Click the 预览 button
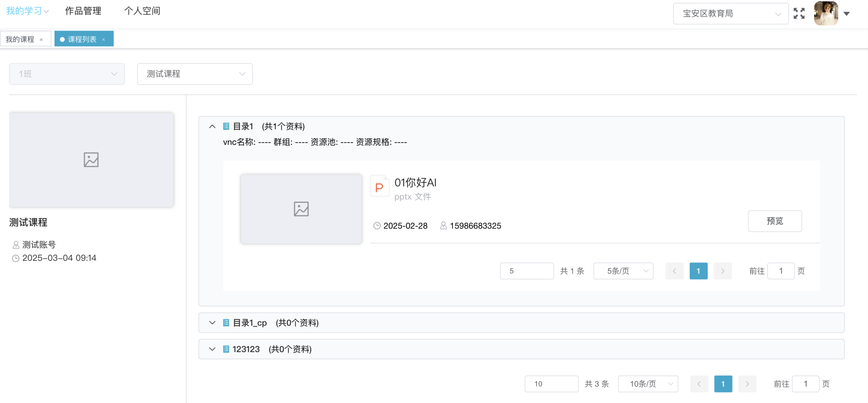Image resolution: width=868 pixels, height=403 pixels. 774,221
